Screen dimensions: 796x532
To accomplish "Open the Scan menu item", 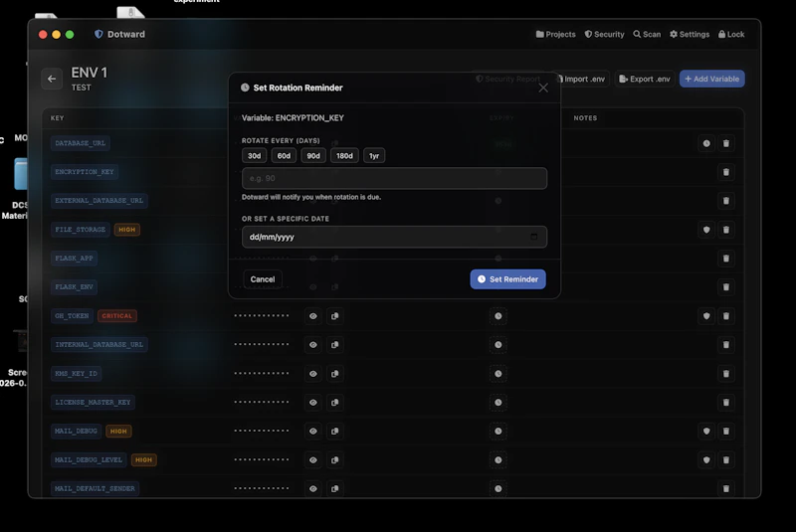I will [x=647, y=34].
